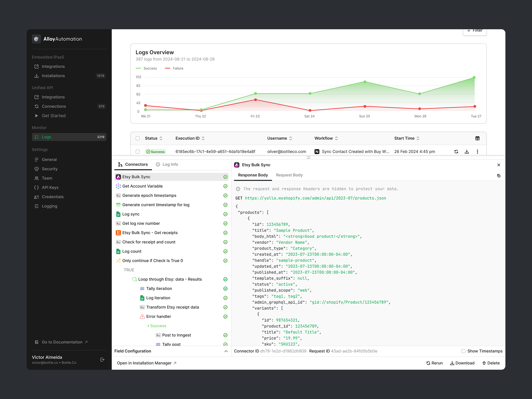
Task: Click the products.json request URL
Action: pos(316,198)
